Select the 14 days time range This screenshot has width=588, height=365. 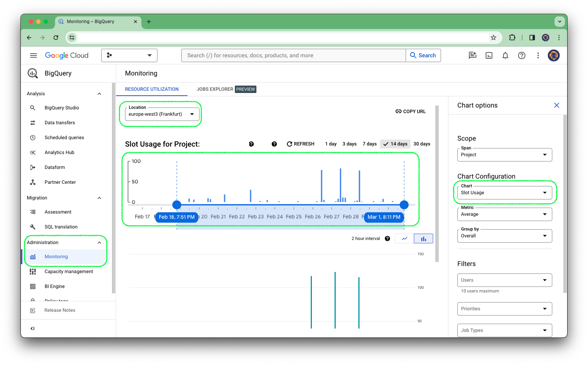tap(395, 144)
